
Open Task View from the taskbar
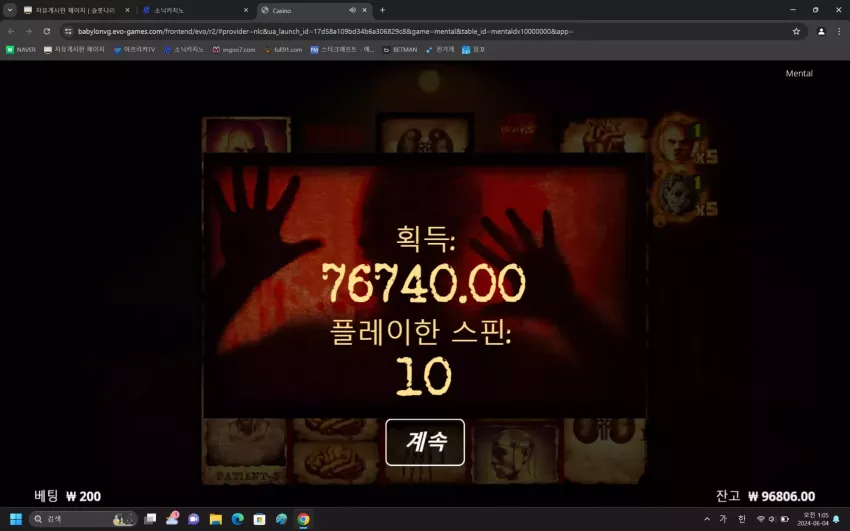pyautogui.click(x=150, y=519)
